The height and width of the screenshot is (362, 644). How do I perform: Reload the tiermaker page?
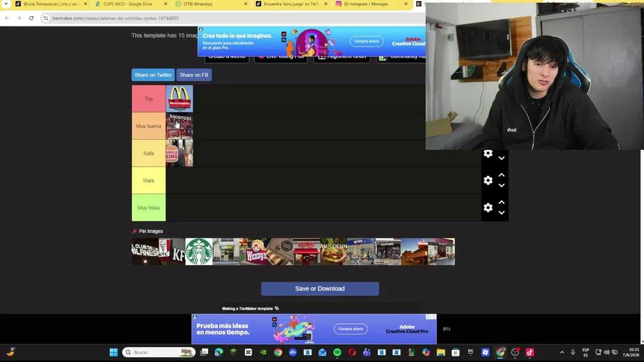point(31,18)
